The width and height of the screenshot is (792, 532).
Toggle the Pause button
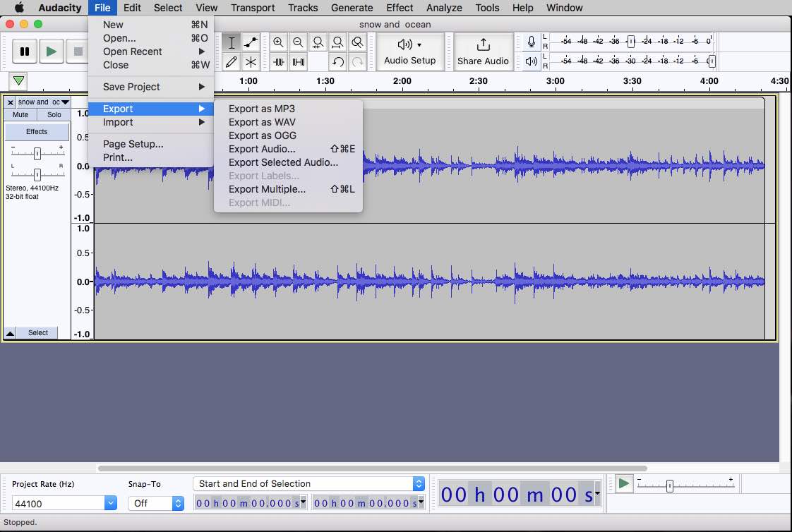[x=24, y=52]
